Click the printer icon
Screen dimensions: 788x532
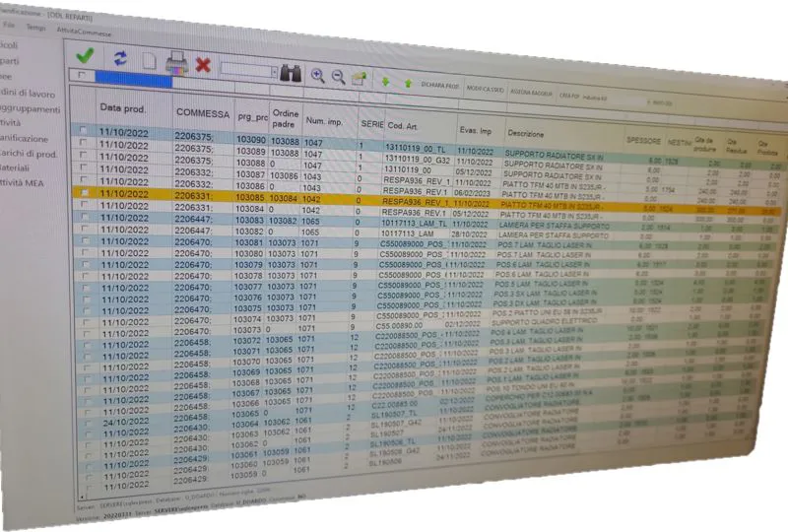tap(177, 63)
